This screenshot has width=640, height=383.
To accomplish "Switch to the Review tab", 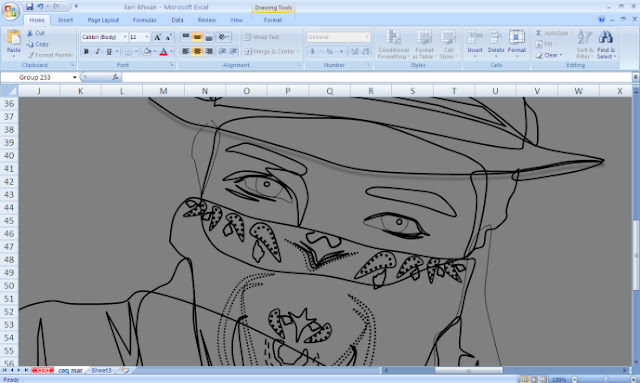I will point(207,20).
